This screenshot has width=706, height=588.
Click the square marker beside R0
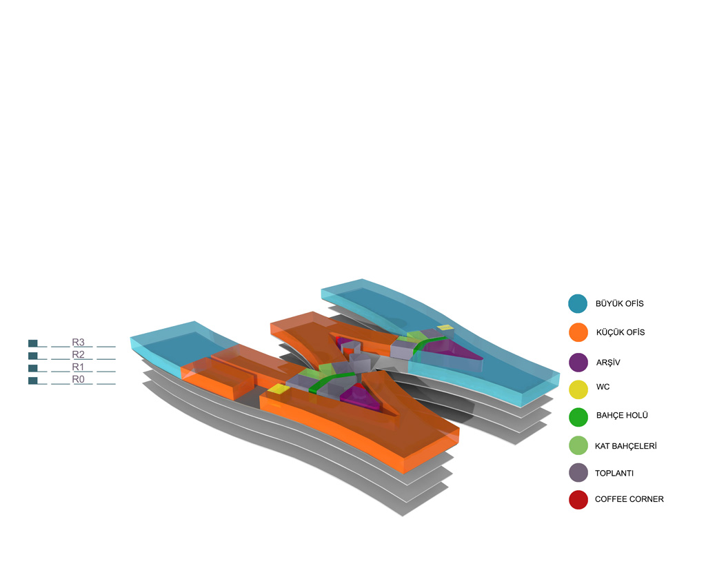[x=33, y=381]
